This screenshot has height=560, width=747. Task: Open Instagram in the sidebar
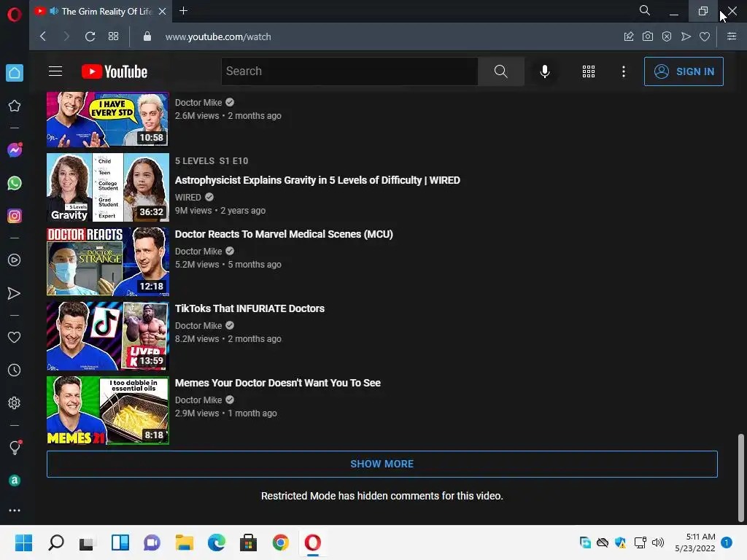click(x=15, y=216)
